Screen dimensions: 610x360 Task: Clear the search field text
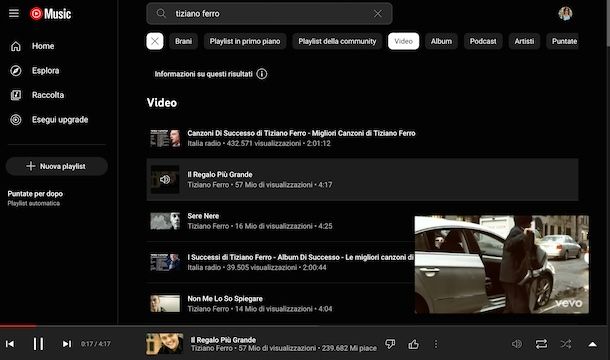click(378, 14)
